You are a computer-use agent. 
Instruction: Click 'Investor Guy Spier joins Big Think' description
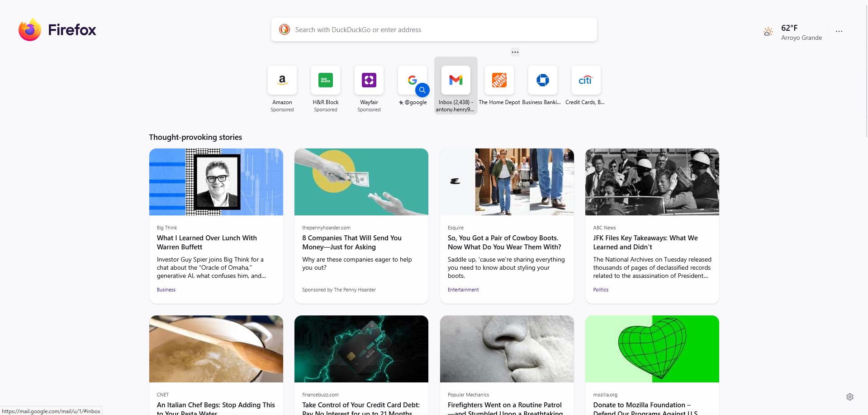[211, 267]
